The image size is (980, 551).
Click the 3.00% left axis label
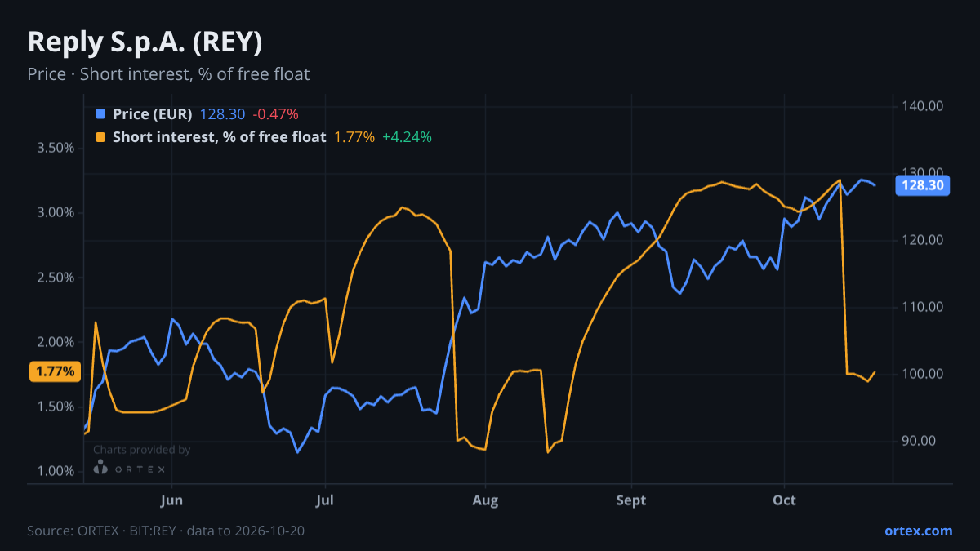tap(56, 212)
